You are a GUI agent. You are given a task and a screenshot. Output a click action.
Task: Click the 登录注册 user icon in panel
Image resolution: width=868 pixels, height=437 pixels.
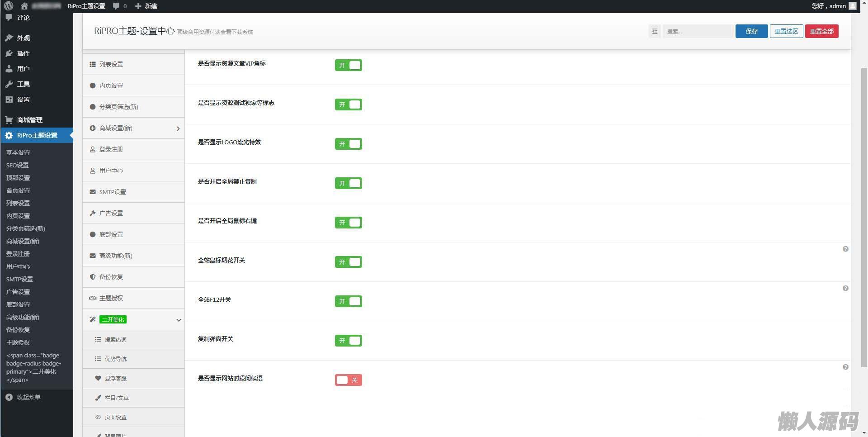click(x=93, y=149)
